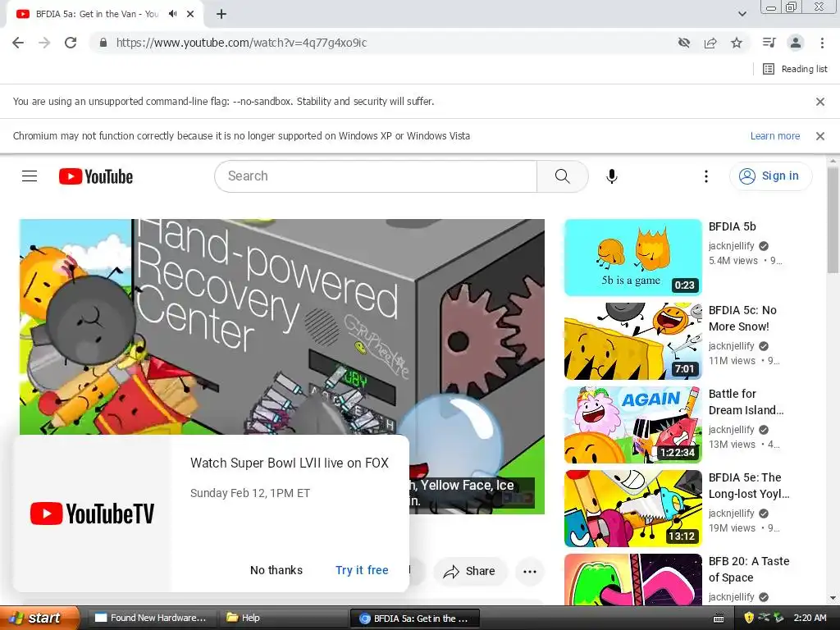Mute the tab using the speaker icon
The image size is (840, 630).
pyautogui.click(x=172, y=14)
